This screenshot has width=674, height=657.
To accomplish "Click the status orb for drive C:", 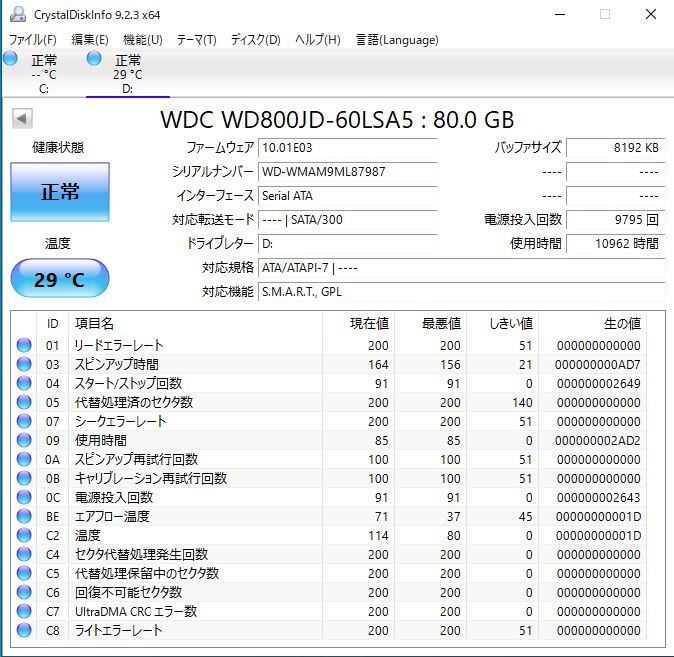I will (10, 58).
